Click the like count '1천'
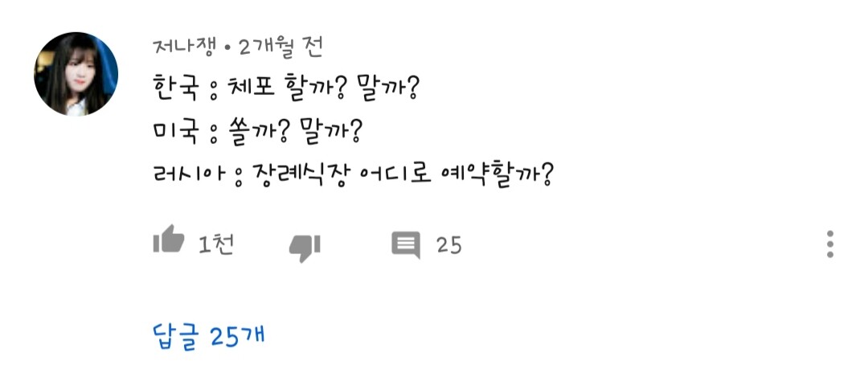 (x=216, y=244)
